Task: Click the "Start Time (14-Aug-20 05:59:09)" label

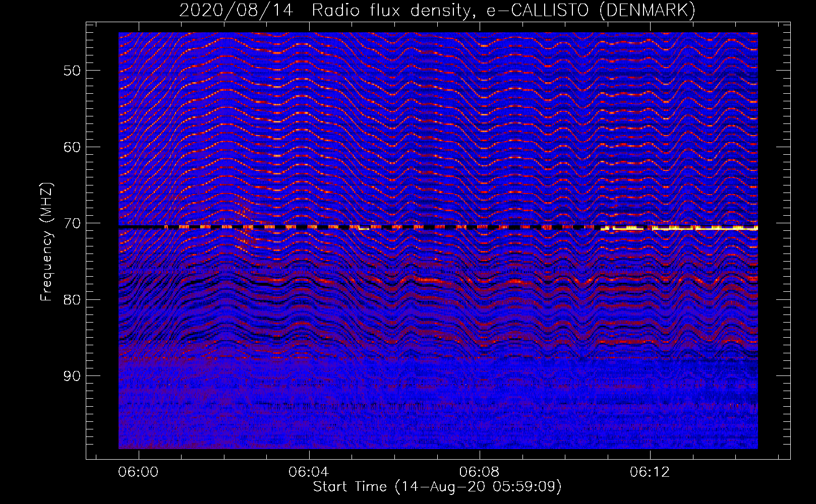Action: click(437, 487)
